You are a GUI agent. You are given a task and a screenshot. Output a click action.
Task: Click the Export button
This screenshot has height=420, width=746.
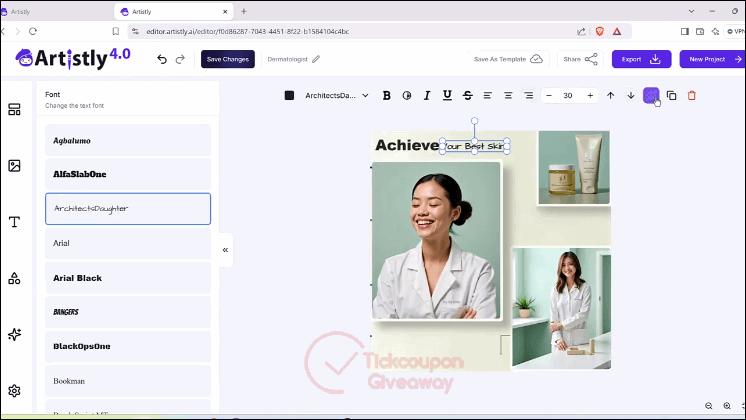click(641, 59)
